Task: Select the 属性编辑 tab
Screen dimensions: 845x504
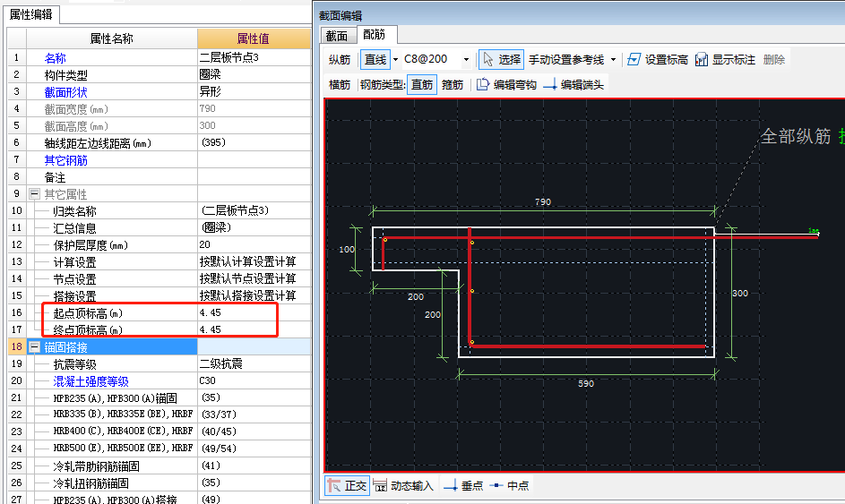Action: pyautogui.click(x=31, y=14)
